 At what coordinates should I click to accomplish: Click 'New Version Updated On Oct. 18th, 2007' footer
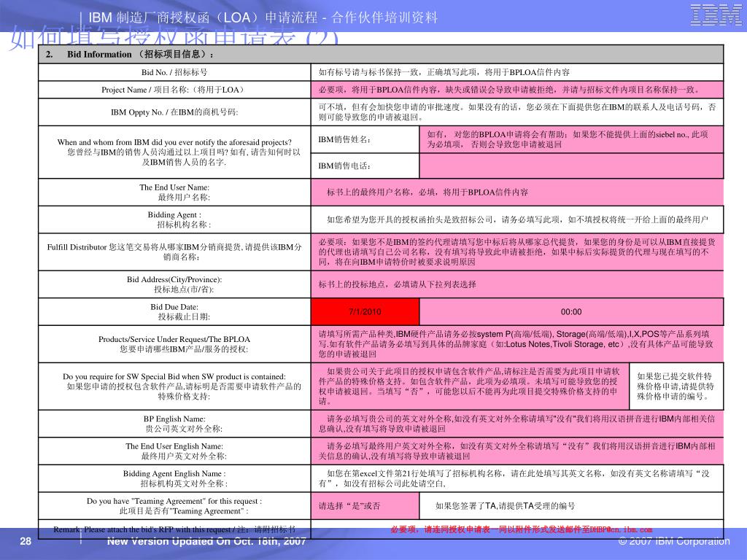tap(206, 541)
